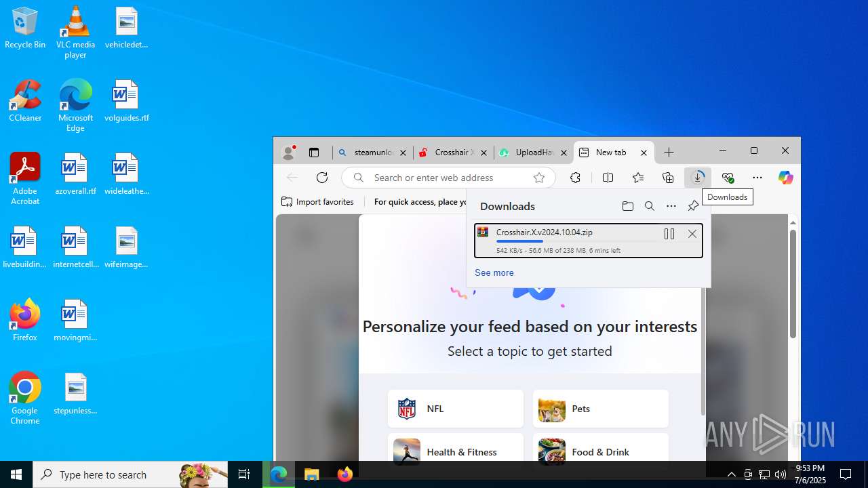Click the zip download progress bar
The image size is (868, 488).
[x=576, y=241]
